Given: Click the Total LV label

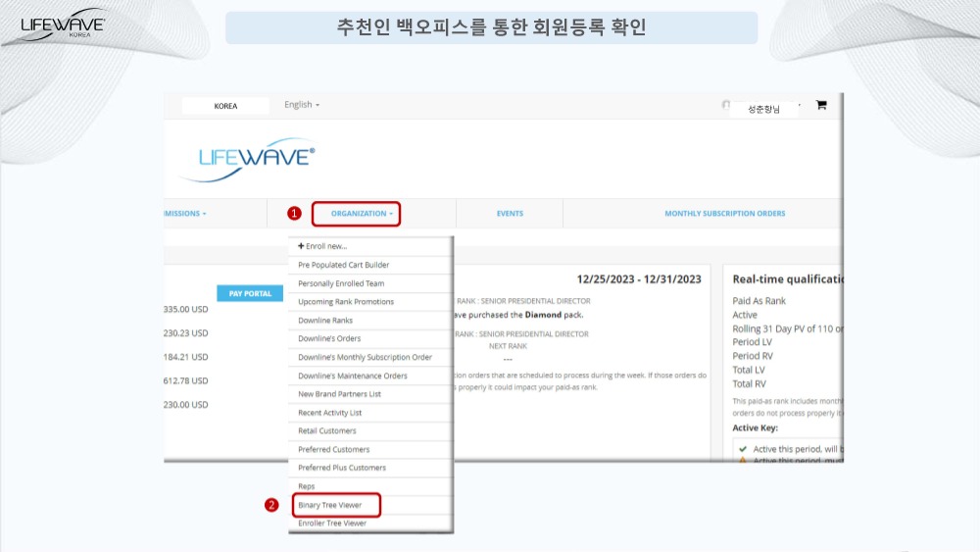Looking at the screenshot, I should [748, 370].
